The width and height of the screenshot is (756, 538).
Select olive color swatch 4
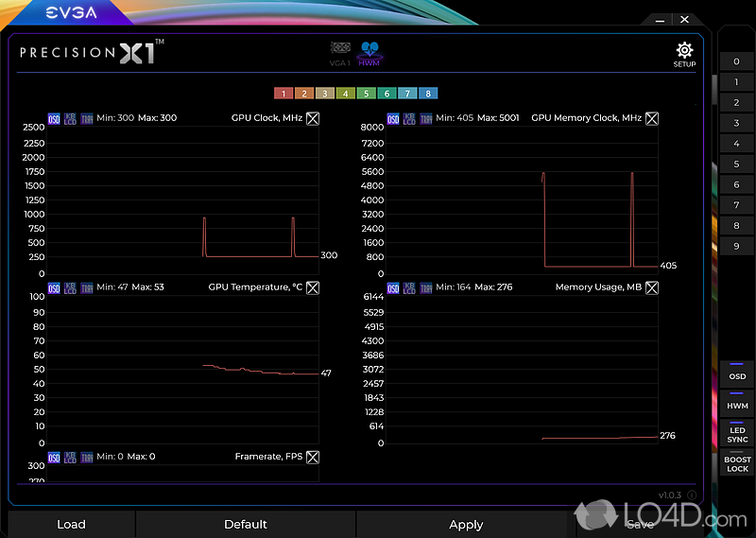tap(346, 93)
